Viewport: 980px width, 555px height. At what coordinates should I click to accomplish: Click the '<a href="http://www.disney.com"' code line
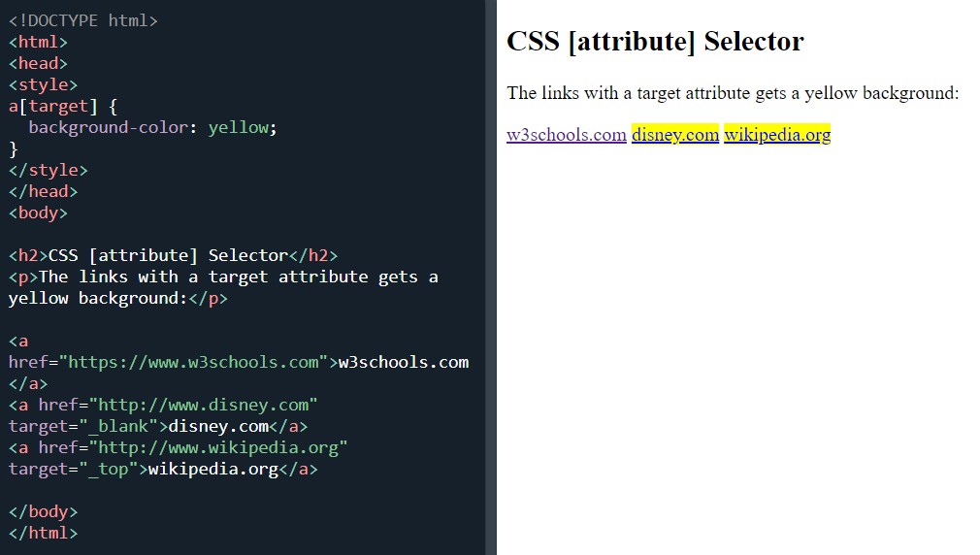pos(163,405)
